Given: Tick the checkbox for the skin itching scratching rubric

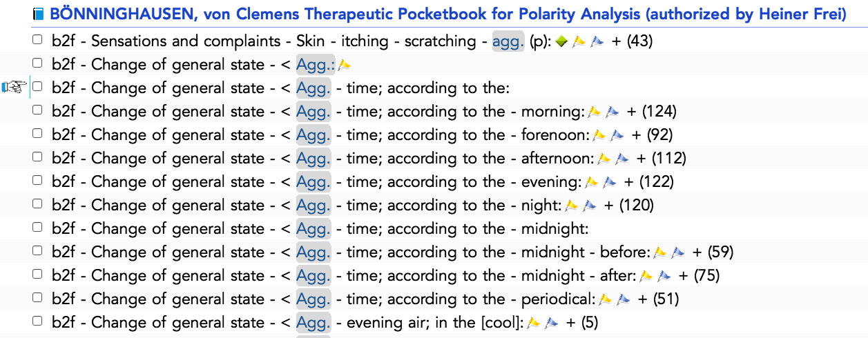Looking at the screenshot, I should click(37, 40).
